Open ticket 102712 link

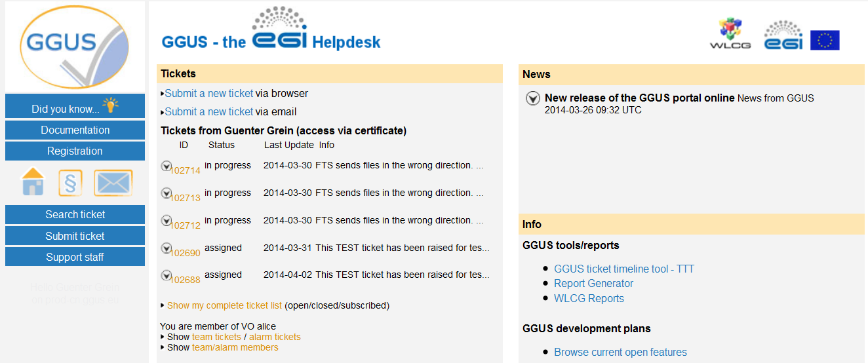click(x=186, y=225)
